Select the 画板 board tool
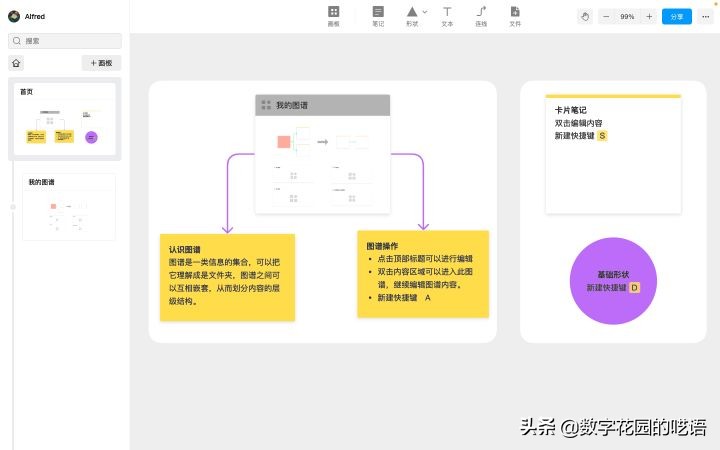 pos(333,16)
